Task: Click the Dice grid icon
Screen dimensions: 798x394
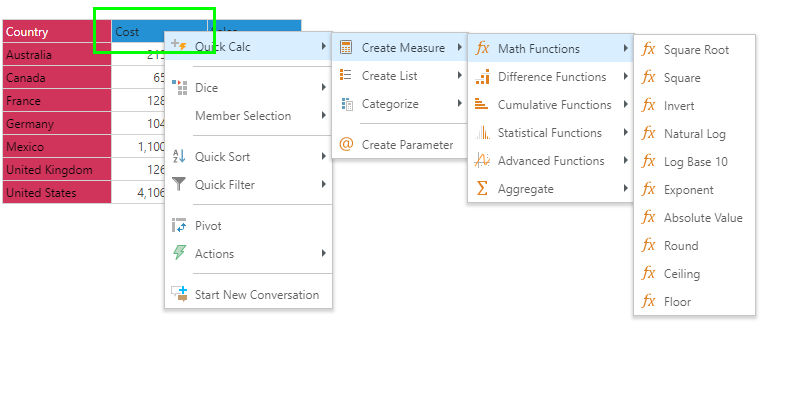Action: [x=180, y=88]
